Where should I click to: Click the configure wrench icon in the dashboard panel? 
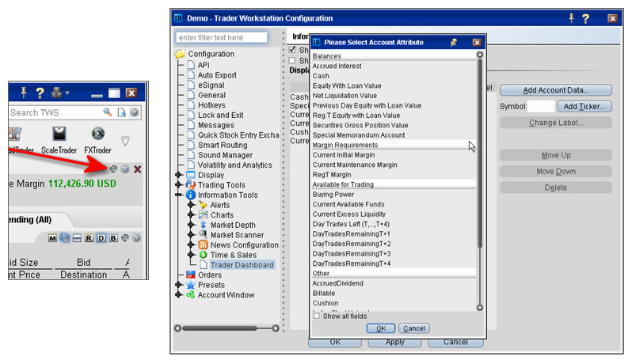(114, 169)
